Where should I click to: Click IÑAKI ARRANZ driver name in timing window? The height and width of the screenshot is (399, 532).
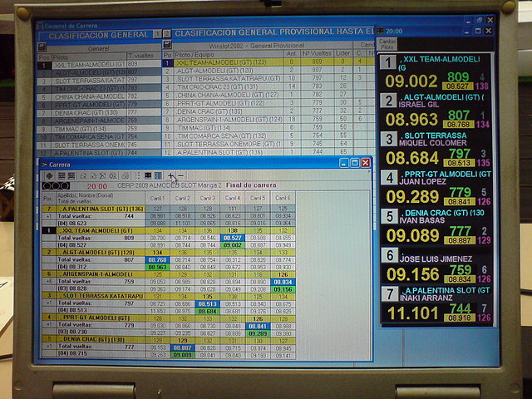click(x=426, y=298)
